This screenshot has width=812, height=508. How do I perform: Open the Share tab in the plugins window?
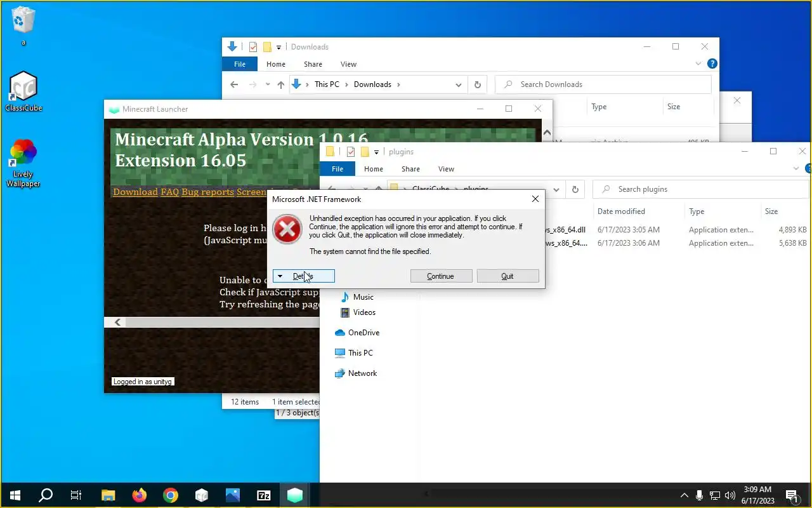coord(410,169)
